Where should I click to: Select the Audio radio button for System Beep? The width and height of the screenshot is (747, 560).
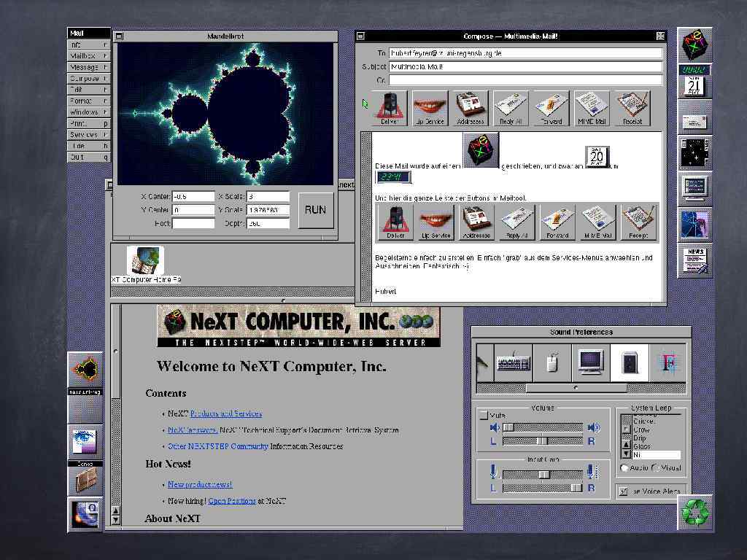click(x=624, y=468)
